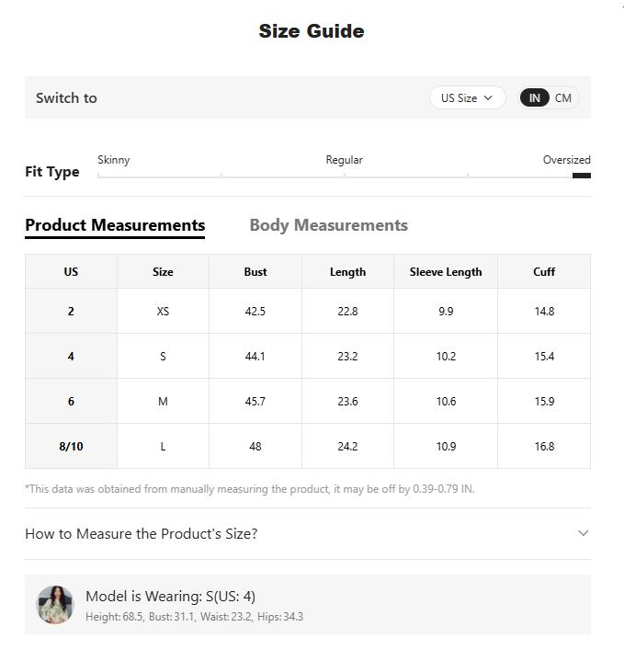The height and width of the screenshot is (672, 624).
Task: Select the US 8/10 row label
Action: pos(71,447)
